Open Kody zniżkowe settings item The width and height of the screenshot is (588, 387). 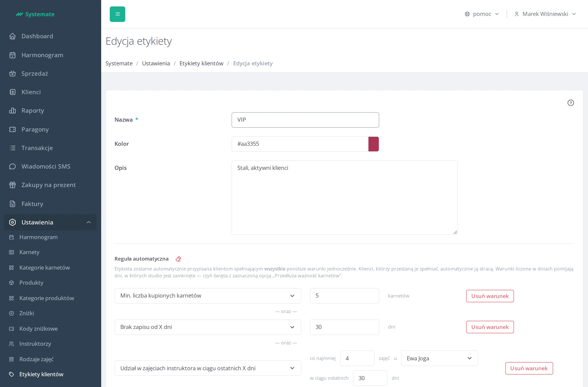39,329
